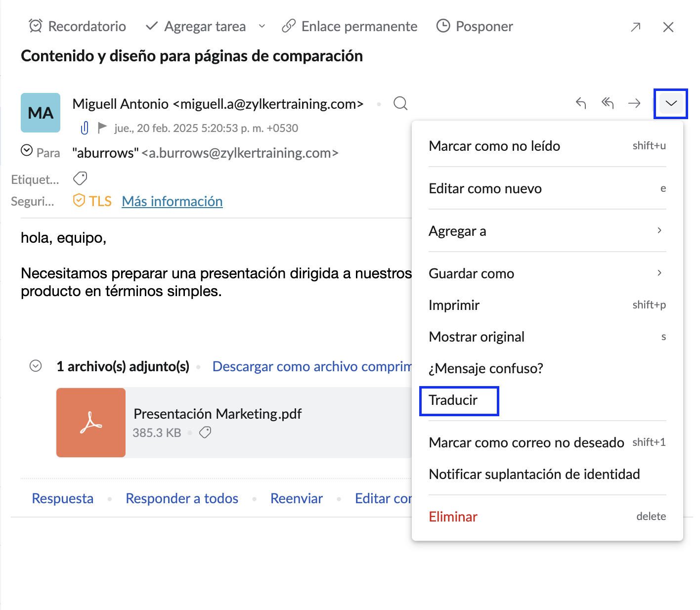Open email in new window arrow
The width and height of the screenshot is (700, 610).
pos(636,27)
